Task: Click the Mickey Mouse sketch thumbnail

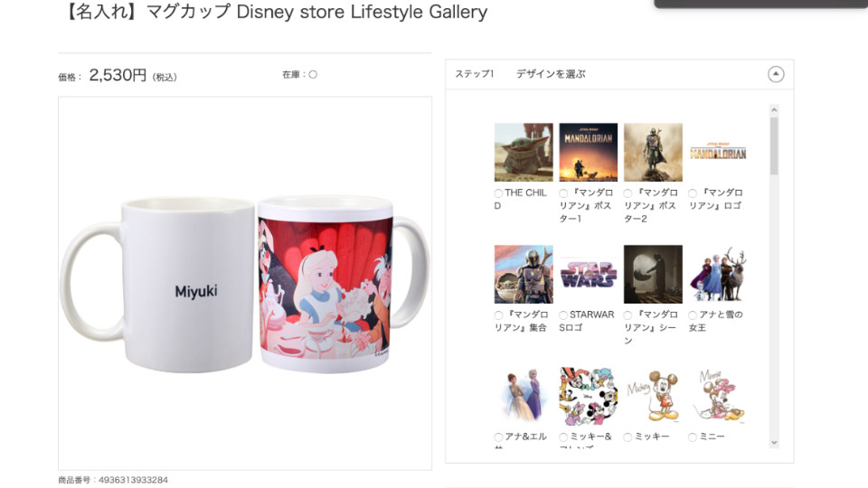Action: 653,396
